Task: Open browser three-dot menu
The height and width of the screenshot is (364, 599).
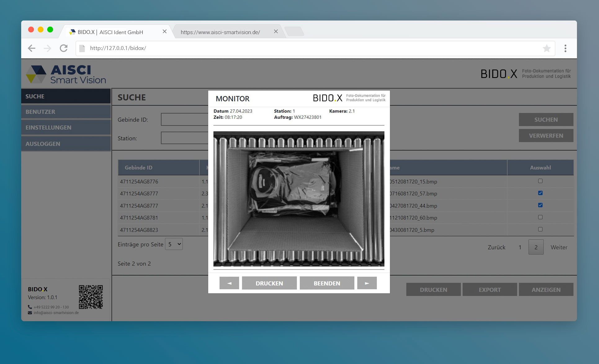Action: (565, 48)
